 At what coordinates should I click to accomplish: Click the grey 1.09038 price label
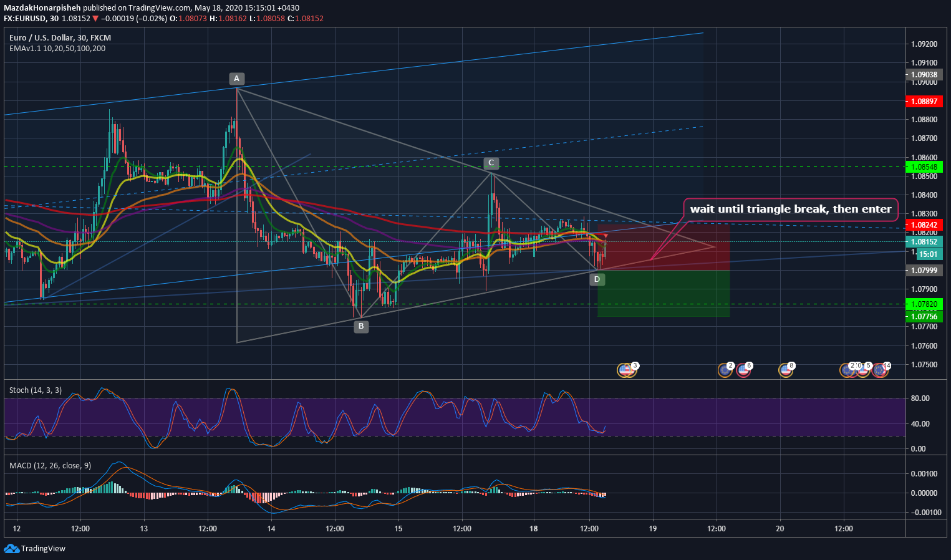tap(924, 75)
